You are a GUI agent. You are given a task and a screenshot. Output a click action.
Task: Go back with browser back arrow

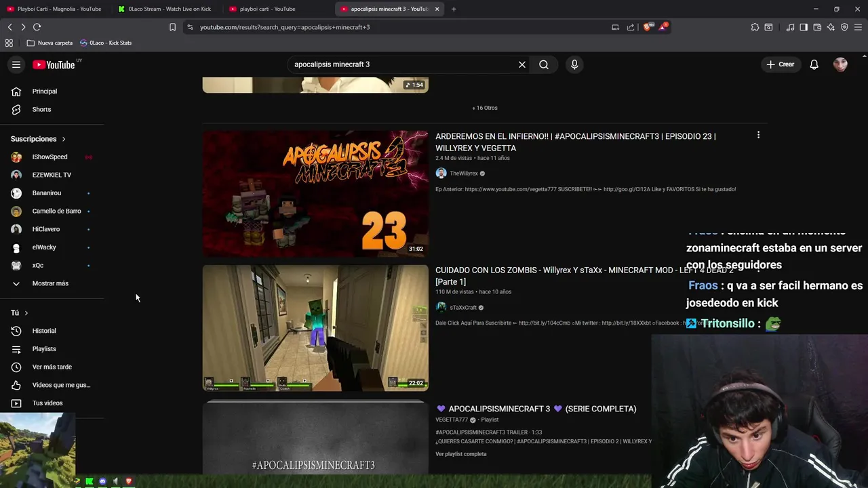[9, 27]
